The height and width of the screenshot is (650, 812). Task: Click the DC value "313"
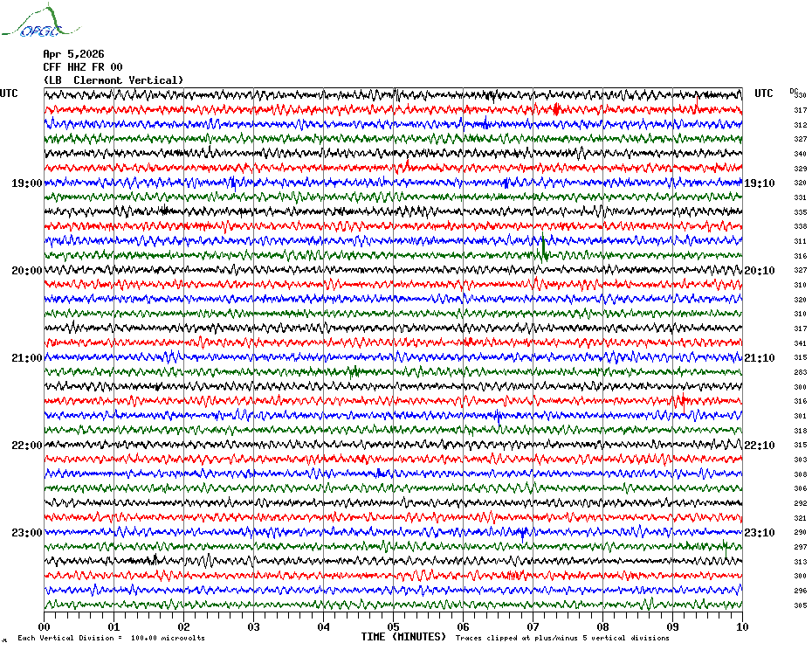[x=801, y=562]
